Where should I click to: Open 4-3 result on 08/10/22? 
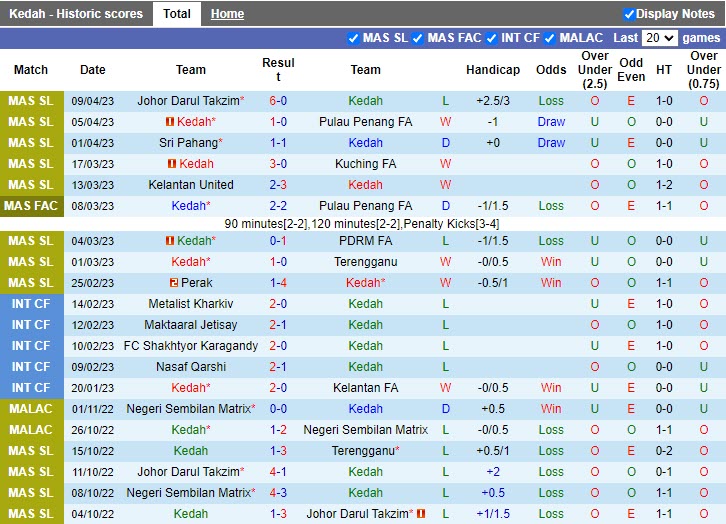pos(278,493)
